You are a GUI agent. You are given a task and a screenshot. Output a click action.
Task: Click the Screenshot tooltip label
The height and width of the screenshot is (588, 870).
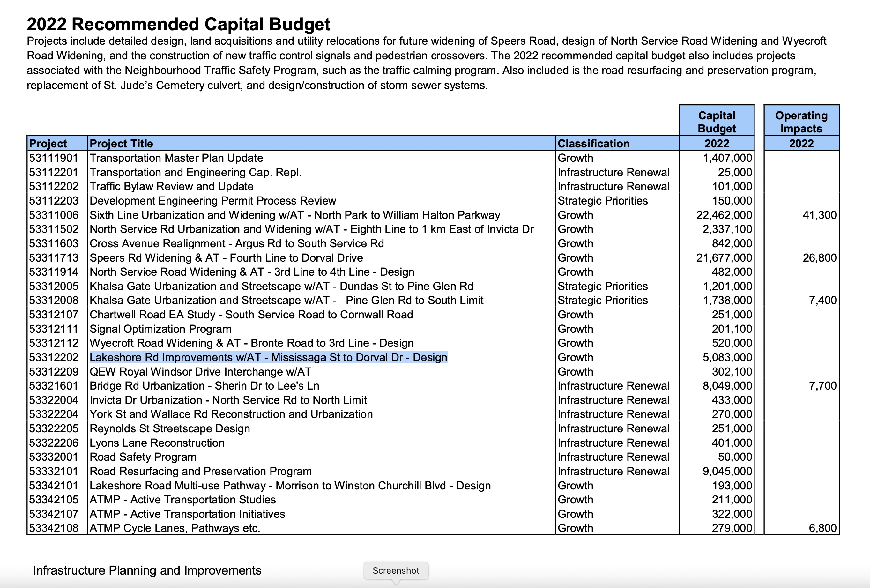click(396, 570)
